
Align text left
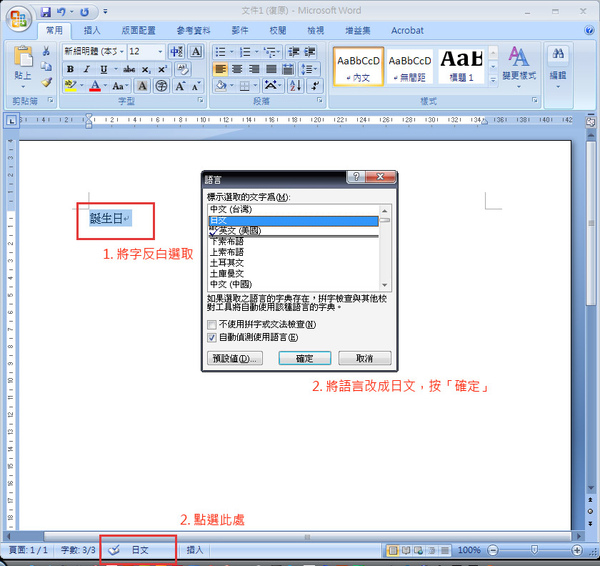pos(220,69)
